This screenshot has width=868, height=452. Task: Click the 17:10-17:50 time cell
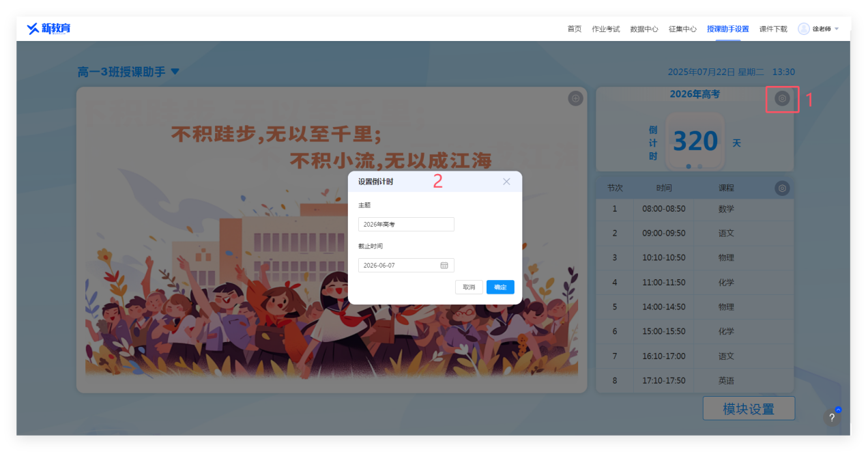(663, 381)
